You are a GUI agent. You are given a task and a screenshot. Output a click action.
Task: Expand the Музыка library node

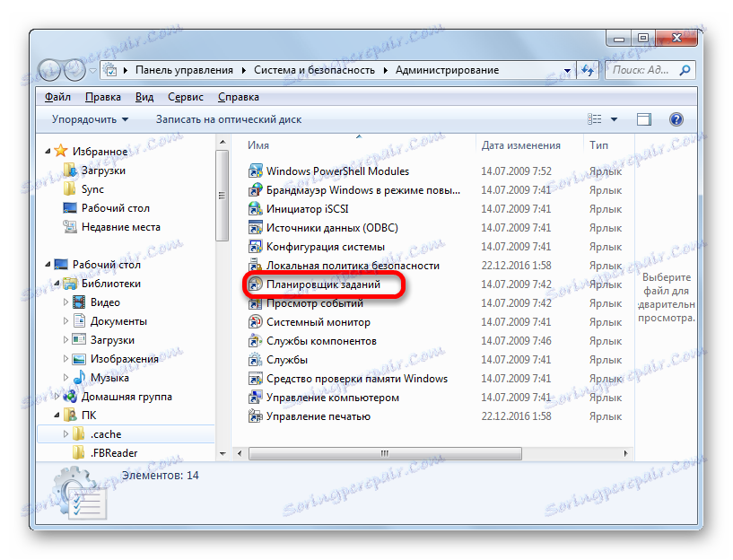65,377
